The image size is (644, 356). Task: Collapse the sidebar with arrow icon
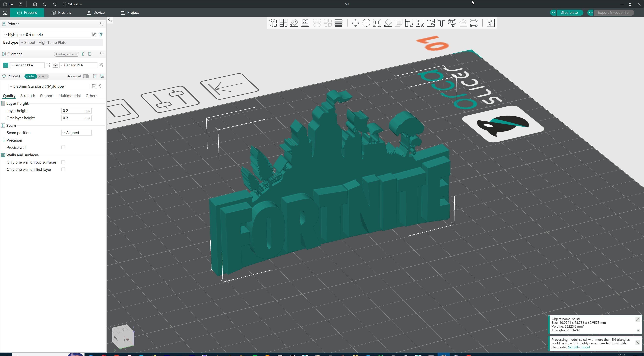[110, 20]
